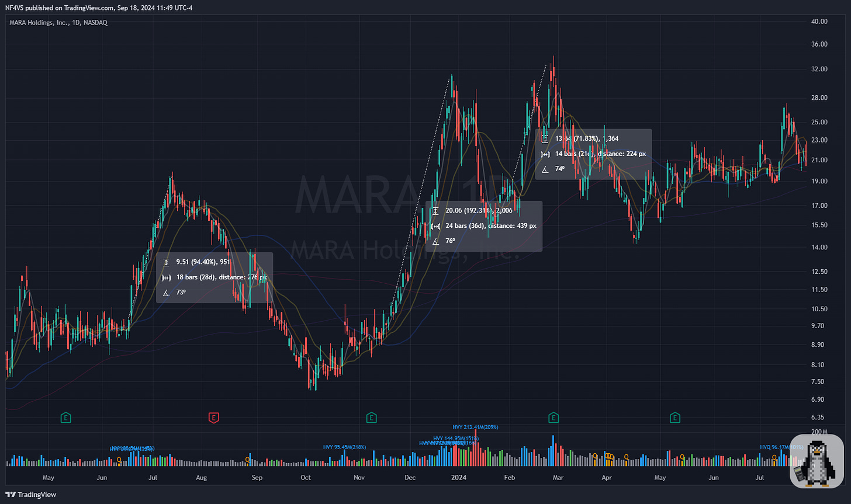Image resolution: width=851 pixels, height=504 pixels.
Task: Click the (71.83%) measurement text
Action: pos(586,138)
